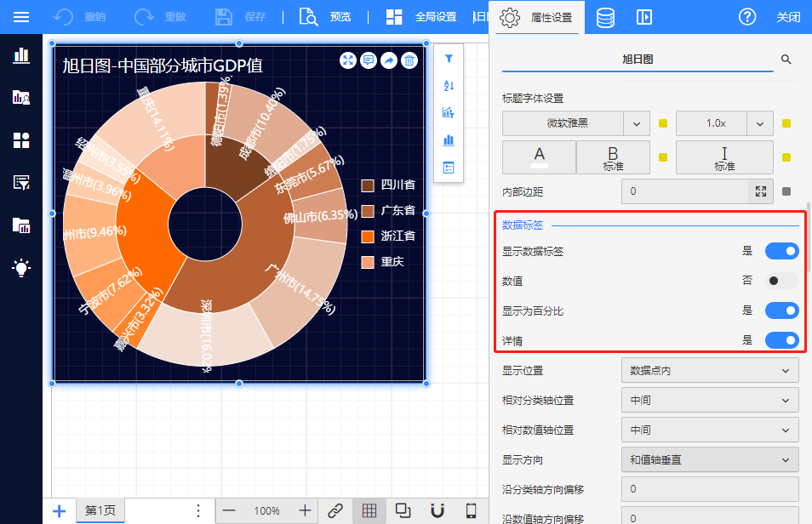Enable the 数值 toggle
The width and height of the screenshot is (812, 524).
(x=781, y=281)
